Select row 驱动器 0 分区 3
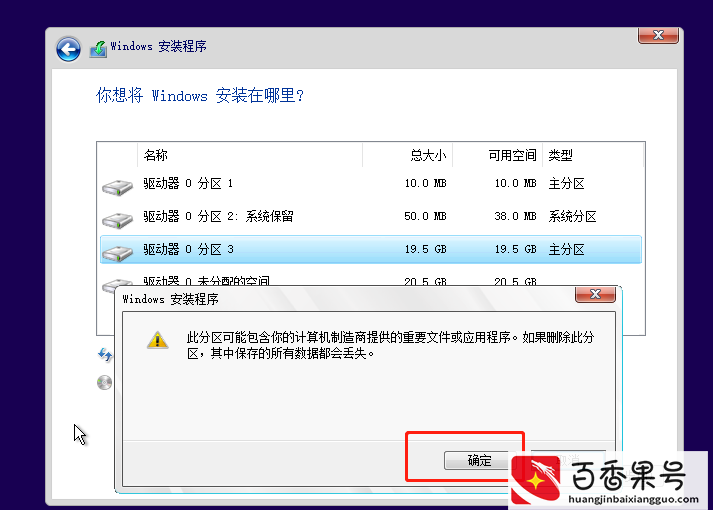This screenshot has width=713, height=510. click(371, 249)
